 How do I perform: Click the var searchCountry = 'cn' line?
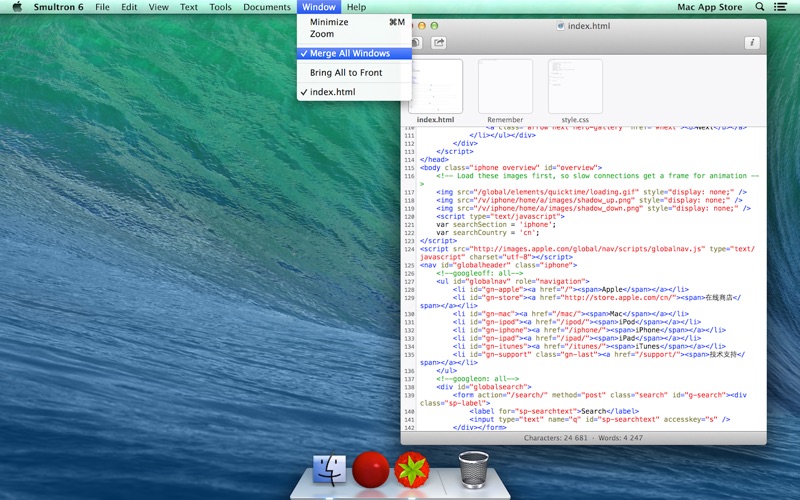pos(487,233)
